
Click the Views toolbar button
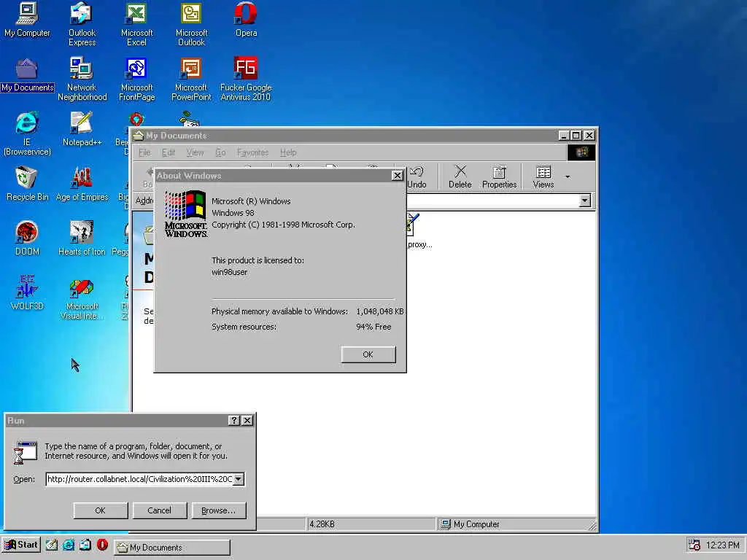click(543, 176)
